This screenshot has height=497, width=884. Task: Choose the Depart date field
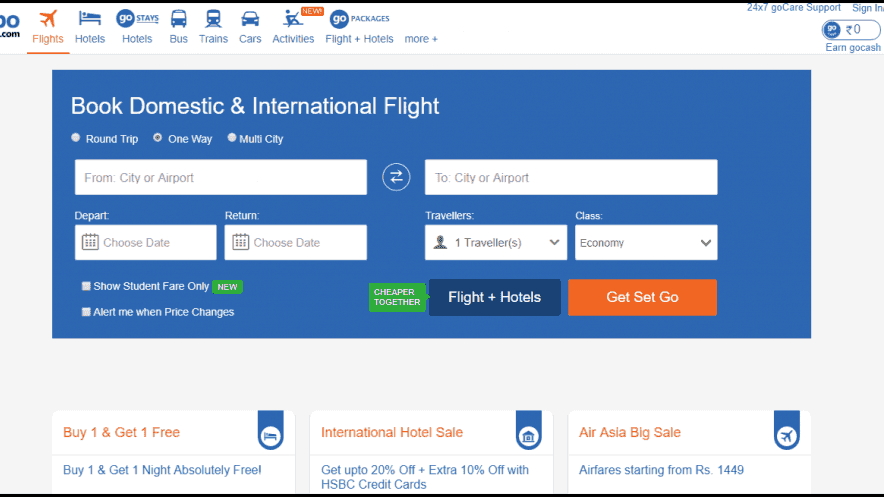pyautogui.click(x=145, y=242)
